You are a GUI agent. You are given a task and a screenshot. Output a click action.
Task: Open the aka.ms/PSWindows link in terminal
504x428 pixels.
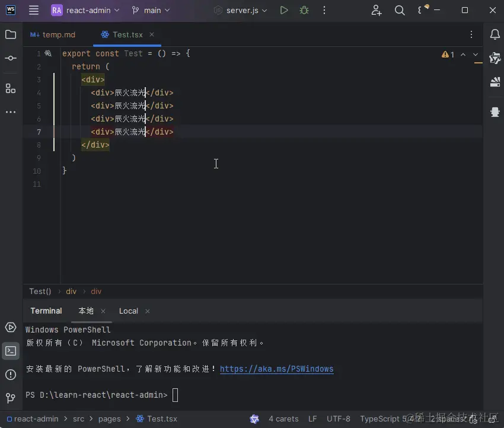tap(276, 369)
